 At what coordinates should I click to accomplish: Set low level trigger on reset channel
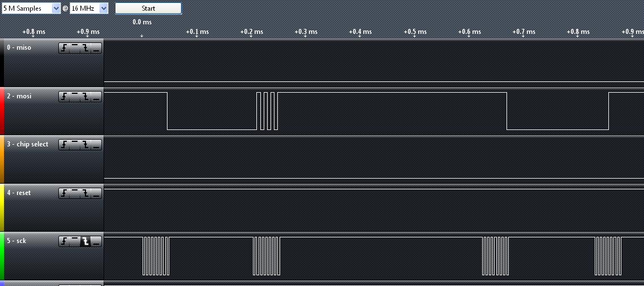pyautogui.click(x=96, y=193)
